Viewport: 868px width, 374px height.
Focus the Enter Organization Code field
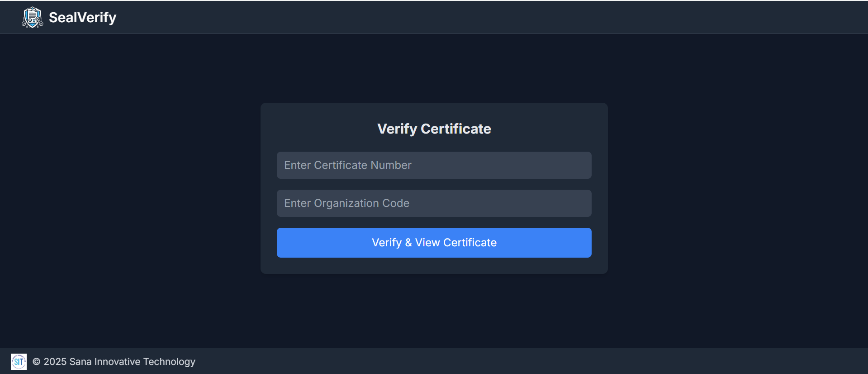click(x=434, y=203)
